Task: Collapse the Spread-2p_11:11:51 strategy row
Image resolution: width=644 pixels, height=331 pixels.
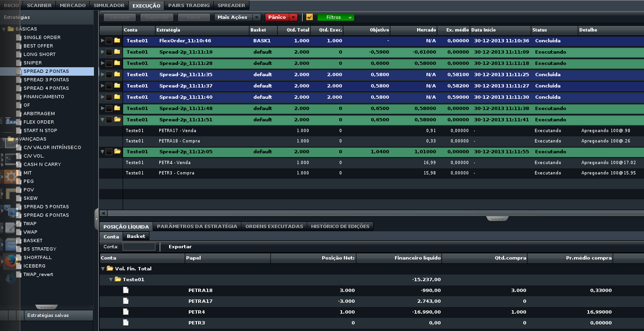Action: 103,120
